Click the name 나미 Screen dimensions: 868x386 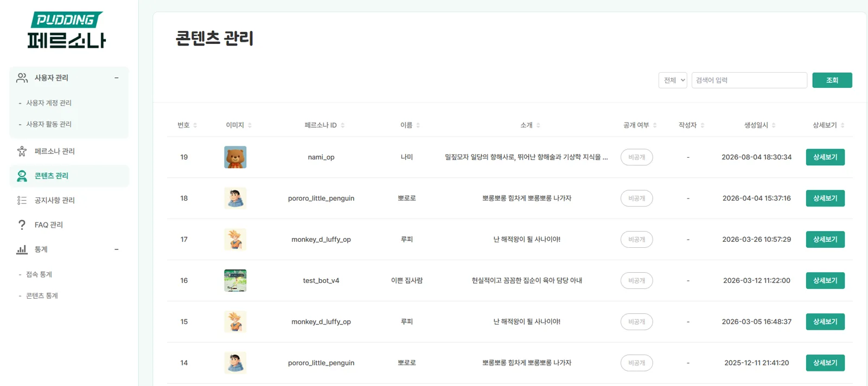tap(407, 157)
